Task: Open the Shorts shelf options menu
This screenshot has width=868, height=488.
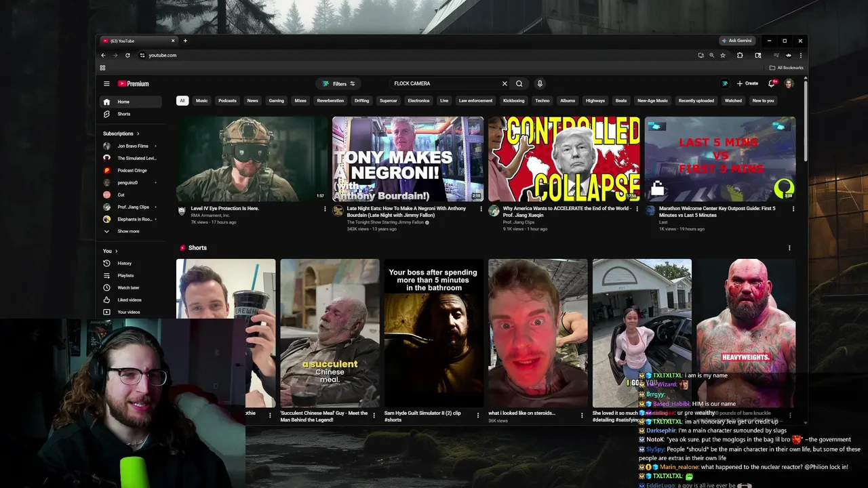Action: tap(789, 248)
